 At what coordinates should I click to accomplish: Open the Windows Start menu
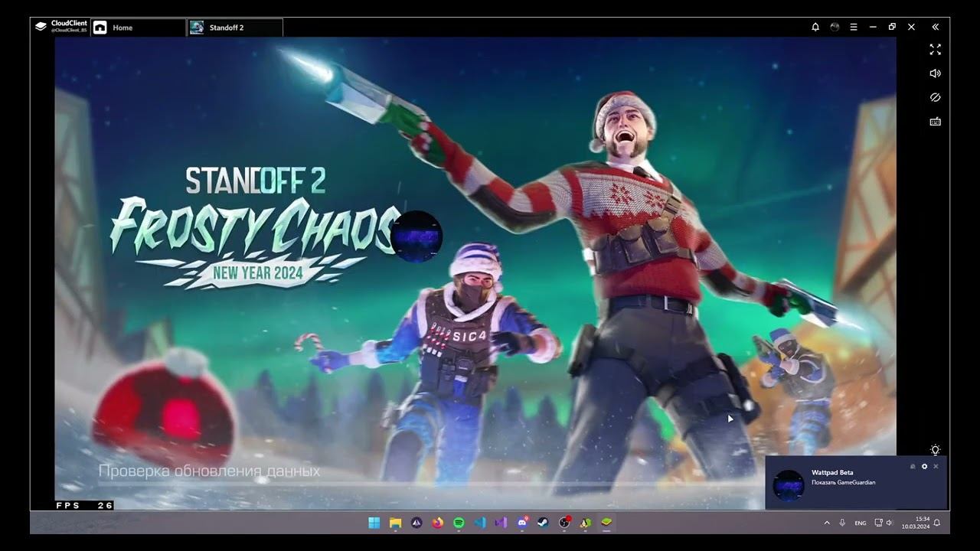click(374, 523)
